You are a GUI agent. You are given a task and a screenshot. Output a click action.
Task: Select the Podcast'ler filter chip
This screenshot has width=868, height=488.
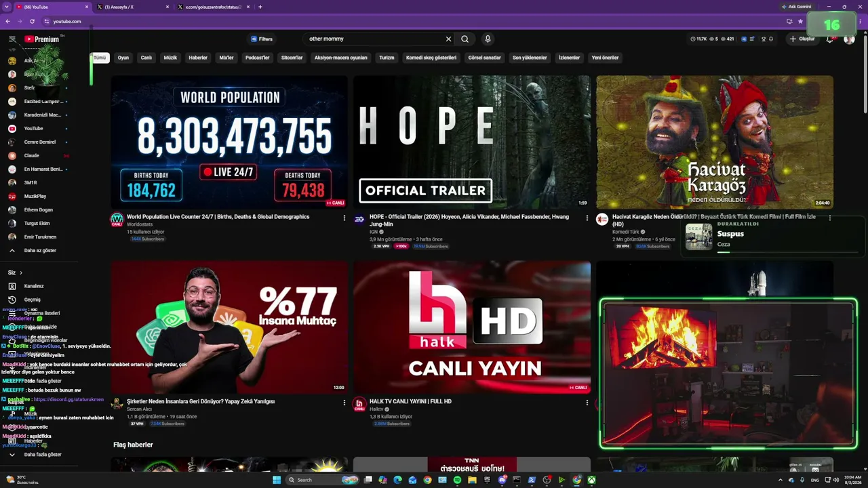tap(257, 58)
